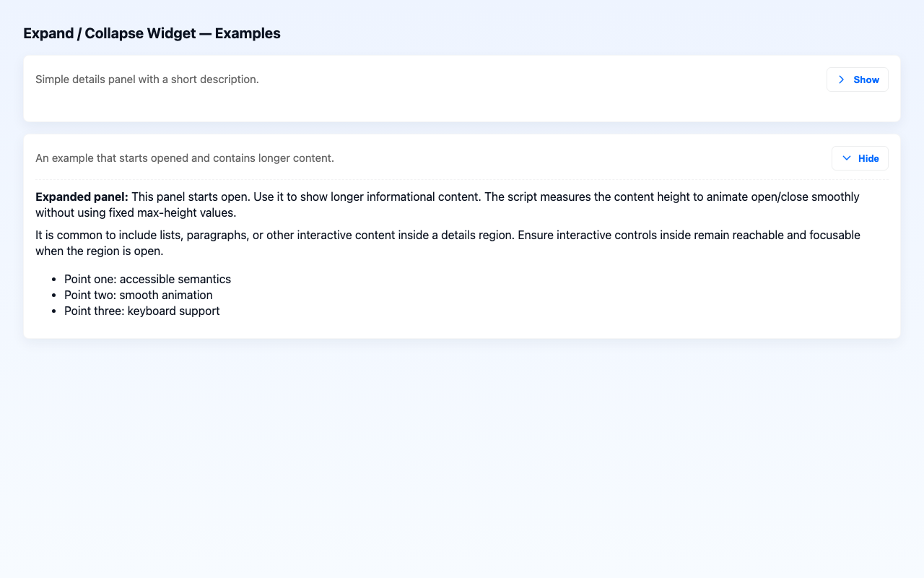Click the Hide button on the second panel

[x=859, y=158]
